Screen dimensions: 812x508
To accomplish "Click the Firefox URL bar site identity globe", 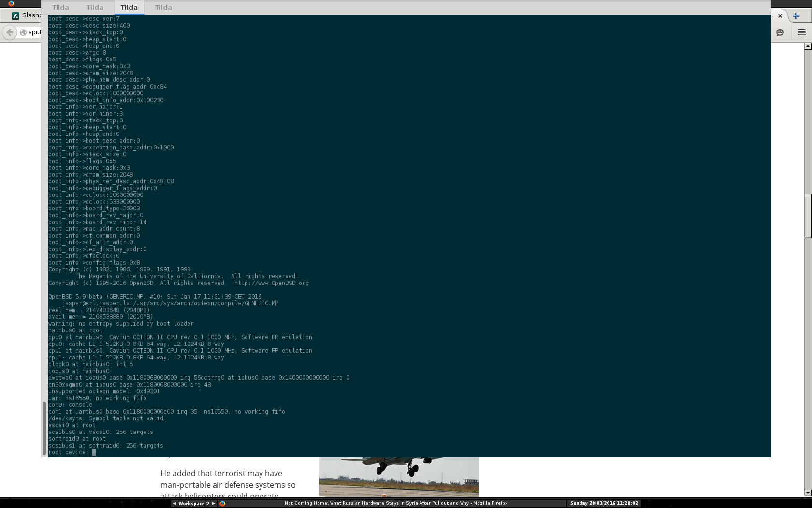I will click(23, 32).
